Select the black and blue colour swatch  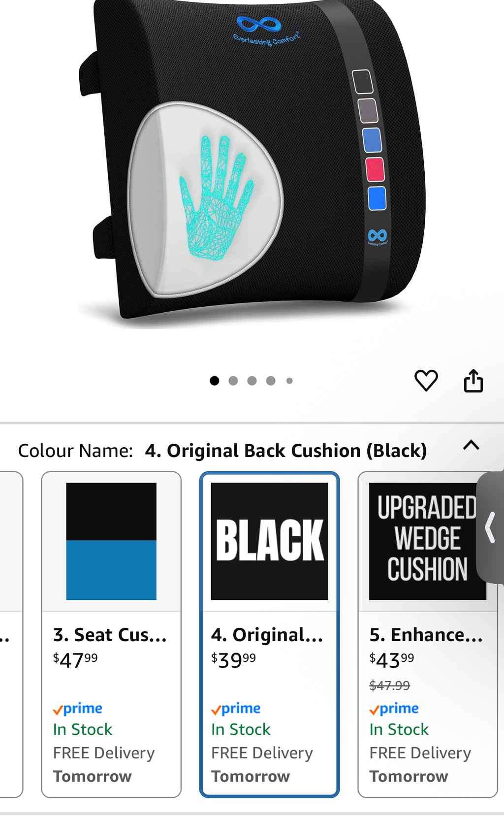pyautogui.click(x=111, y=541)
